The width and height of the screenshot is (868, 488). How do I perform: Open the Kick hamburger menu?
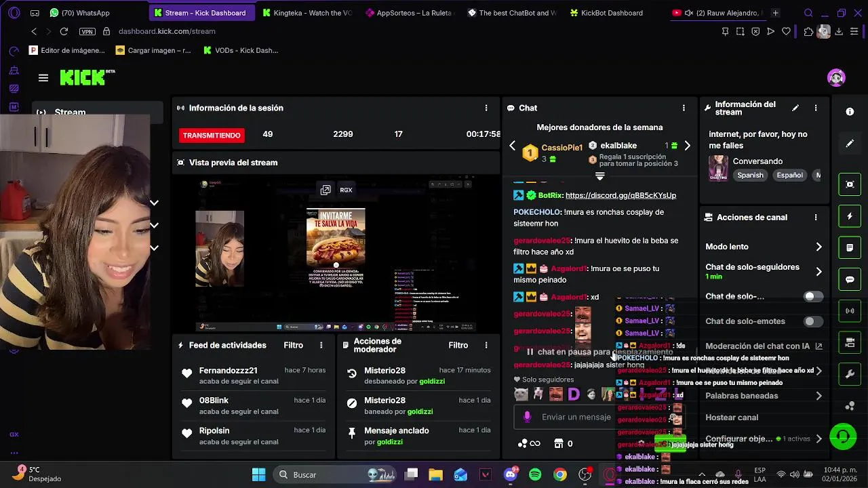[43, 78]
